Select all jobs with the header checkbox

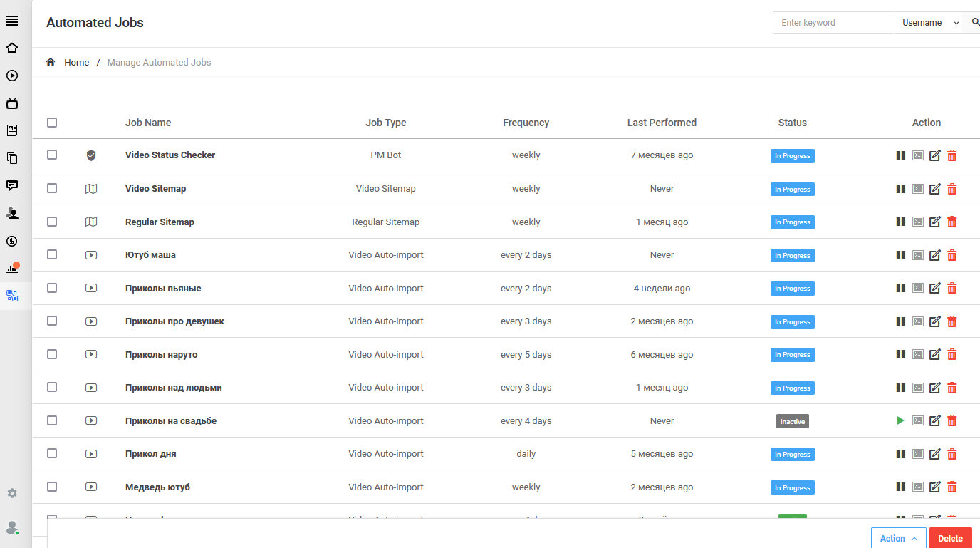pos(52,123)
